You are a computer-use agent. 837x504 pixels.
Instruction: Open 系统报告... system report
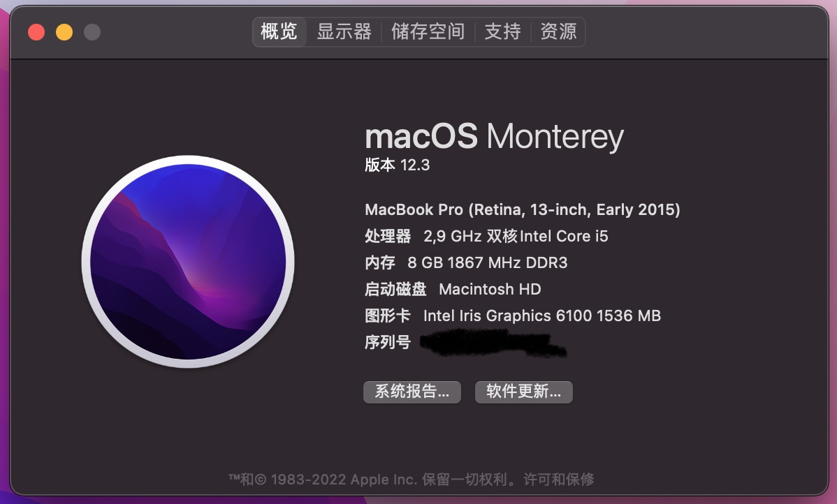[412, 392]
